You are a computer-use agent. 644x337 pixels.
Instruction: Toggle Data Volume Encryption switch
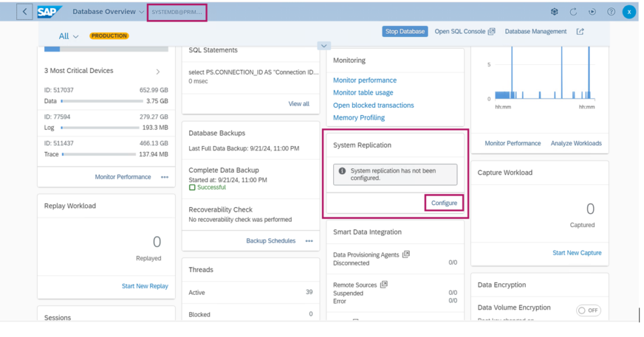588,310
